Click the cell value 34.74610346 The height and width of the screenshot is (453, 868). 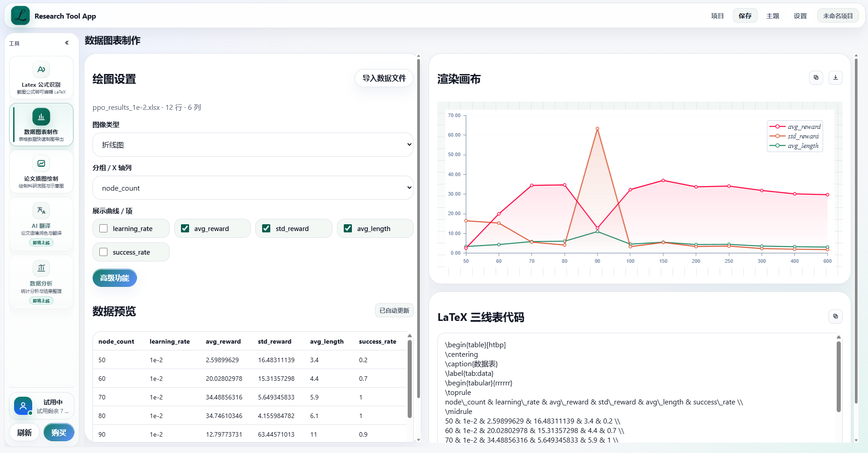(x=224, y=416)
